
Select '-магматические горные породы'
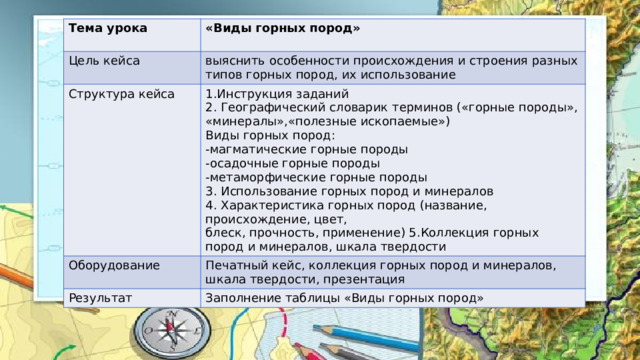[x=307, y=149]
